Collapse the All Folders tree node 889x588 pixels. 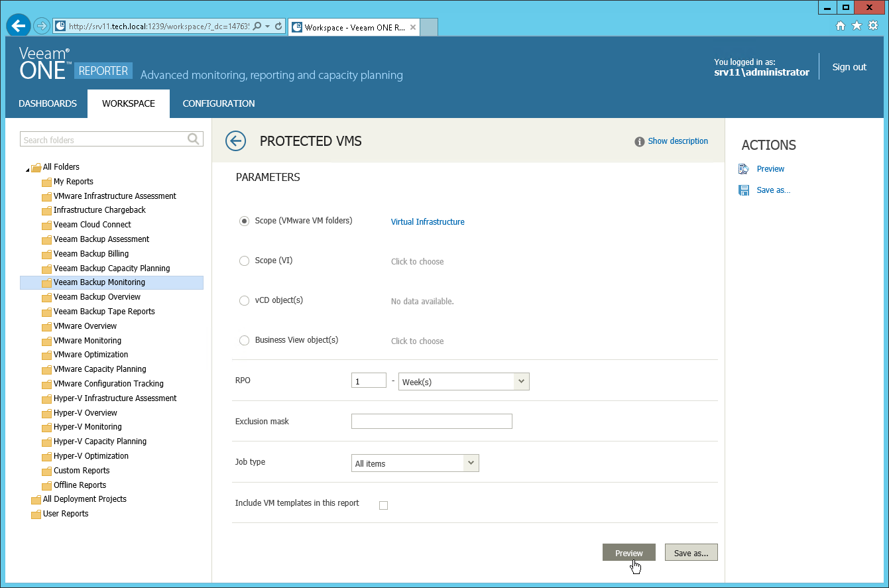tap(28, 168)
